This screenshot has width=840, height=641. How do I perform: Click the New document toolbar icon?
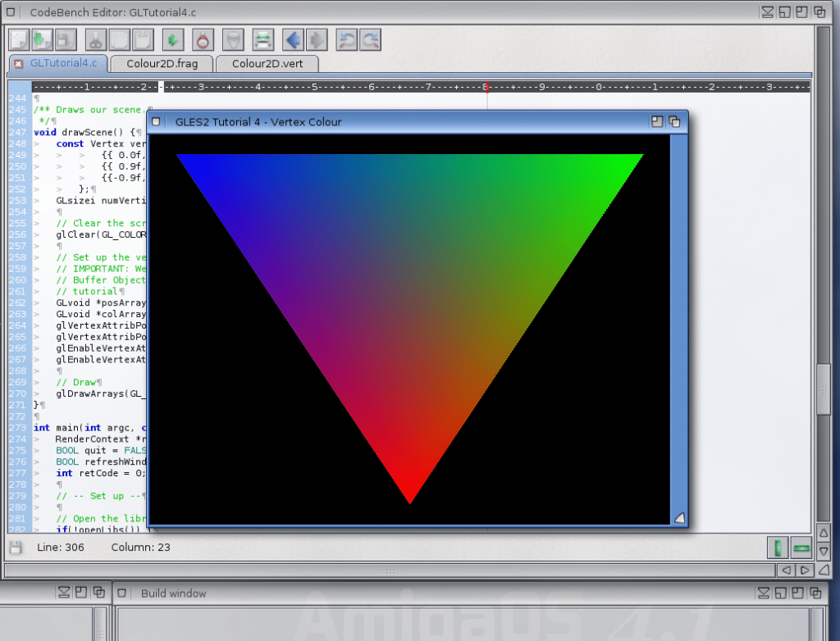(x=19, y=40)
